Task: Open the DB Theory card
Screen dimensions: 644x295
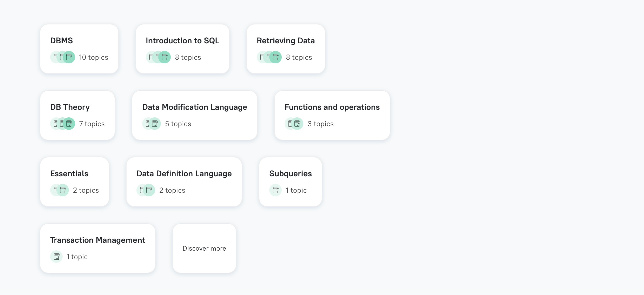Action: pyautogui.click(x=77, y=115)
